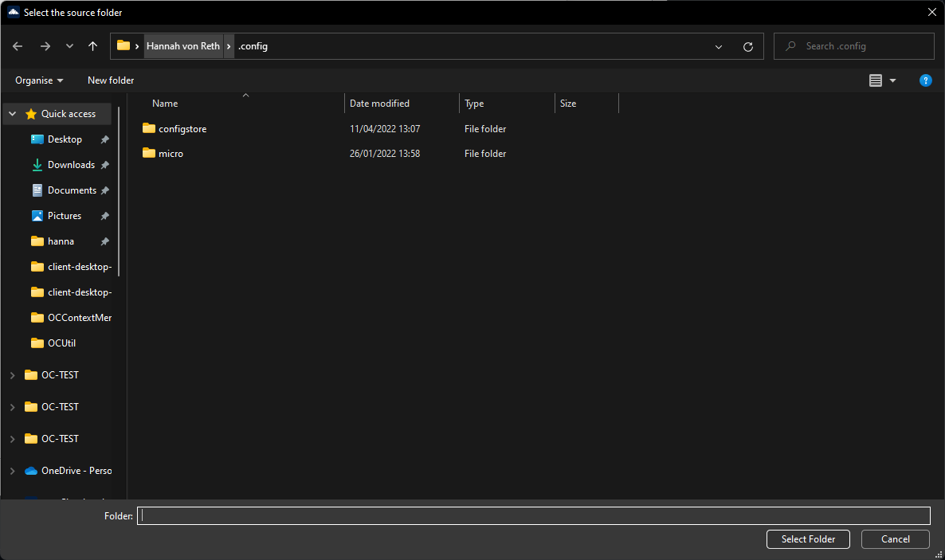
Task: Click the micro folder icon
Action: (x=149, y=152)
